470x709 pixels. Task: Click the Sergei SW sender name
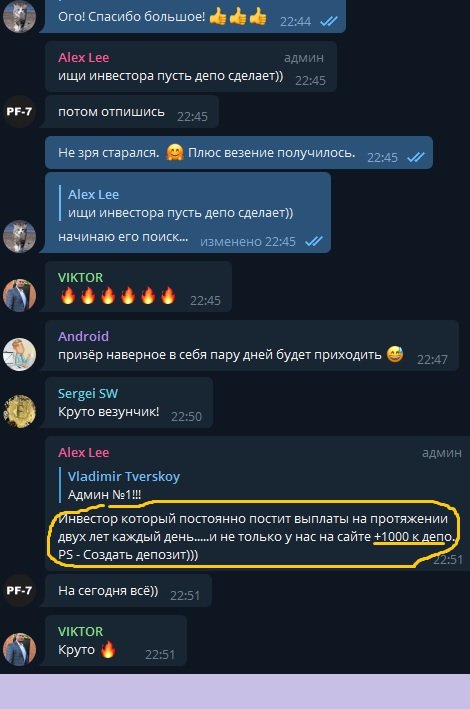(88, 393)
